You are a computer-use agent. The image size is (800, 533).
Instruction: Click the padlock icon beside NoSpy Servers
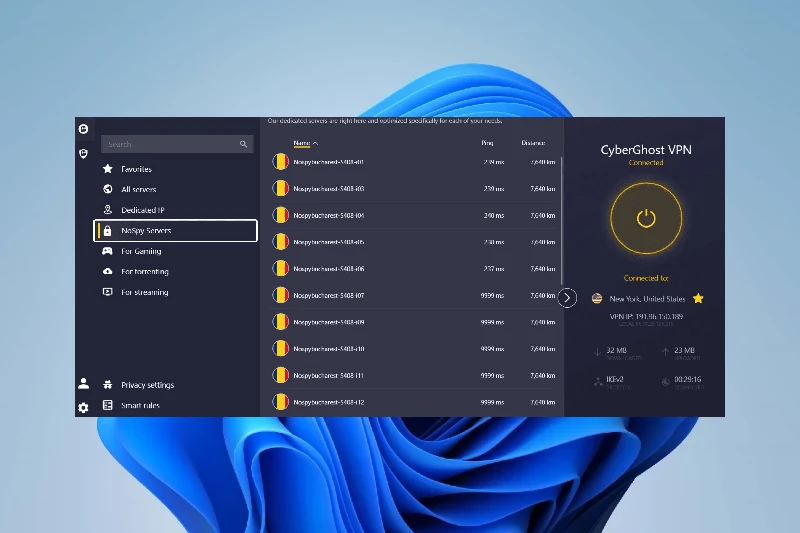[x=107, y=231]
